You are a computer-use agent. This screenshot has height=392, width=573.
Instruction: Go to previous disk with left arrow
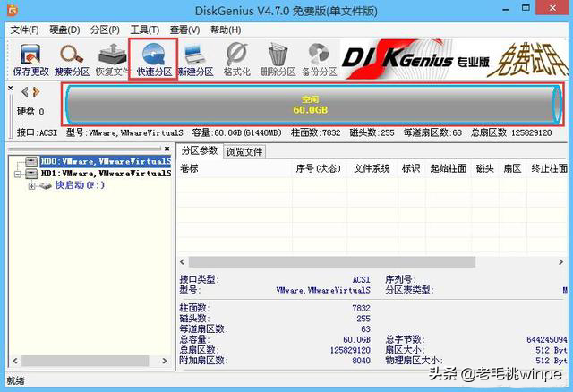tap(24, 92)
